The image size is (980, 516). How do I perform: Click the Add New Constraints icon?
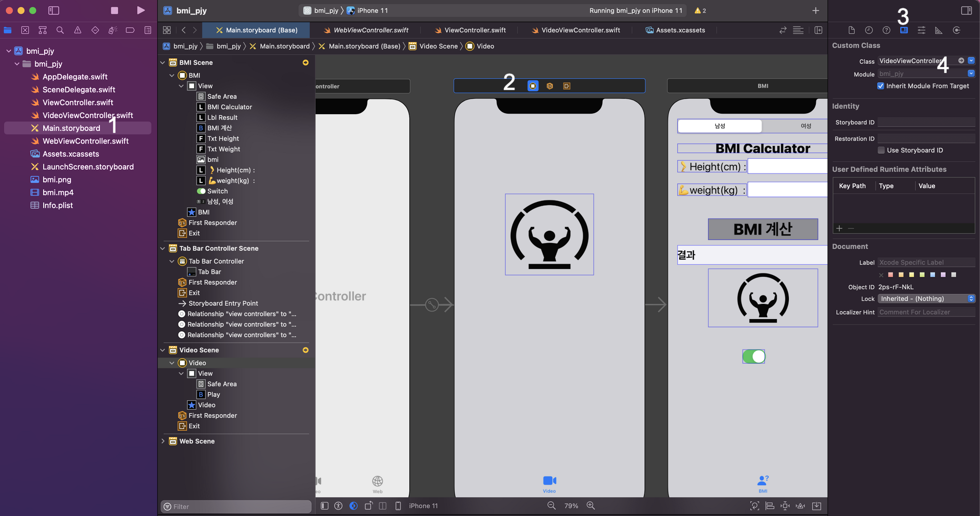click(x=785, y=506)
